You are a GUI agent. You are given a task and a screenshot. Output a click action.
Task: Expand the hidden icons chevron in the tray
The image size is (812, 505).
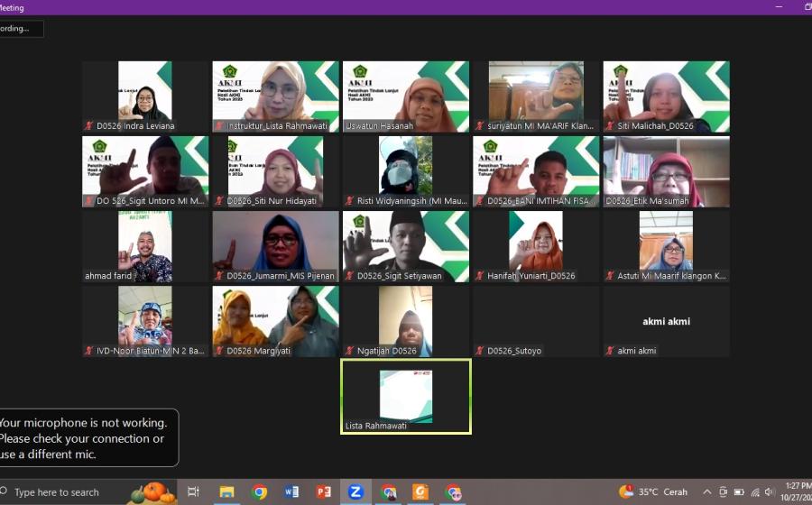[x=707, y=492]
